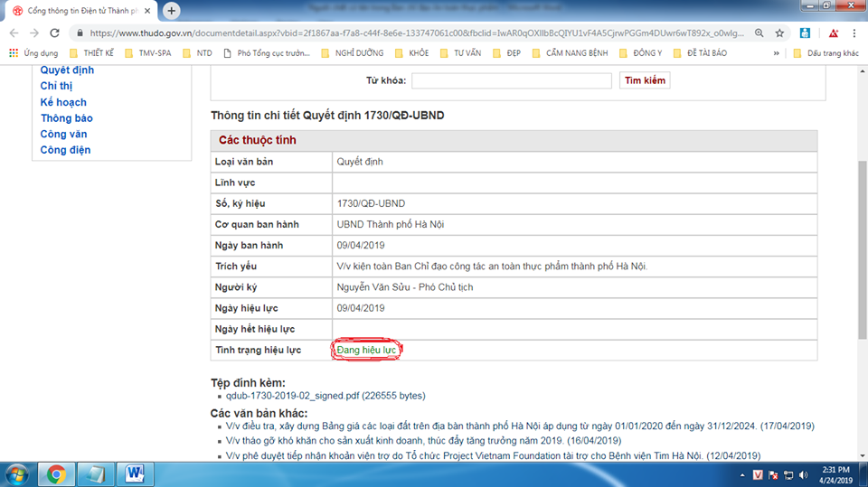Open the ĐỀ TÀI BÁO bookmark folder
The height and width of the screenshot is (487, 868).
(x=700, y=53)
